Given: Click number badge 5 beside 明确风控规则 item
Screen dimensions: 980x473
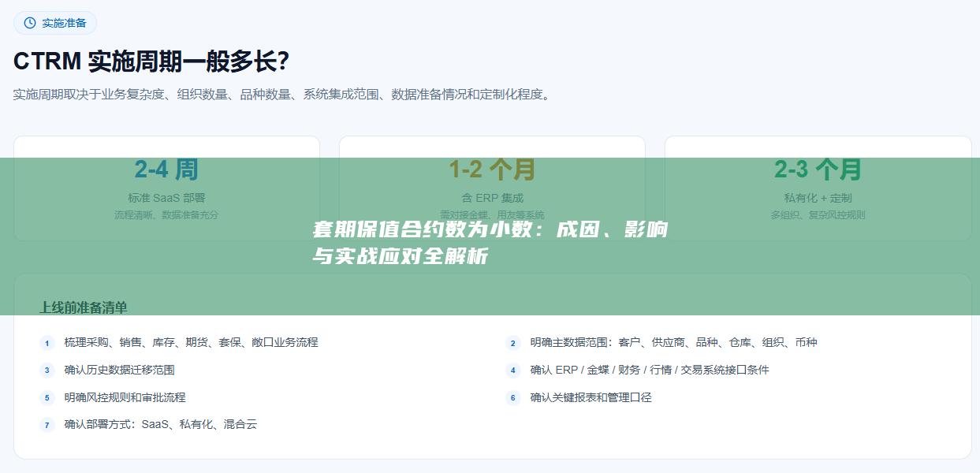Looking at the screenshot, I should 47,398.
